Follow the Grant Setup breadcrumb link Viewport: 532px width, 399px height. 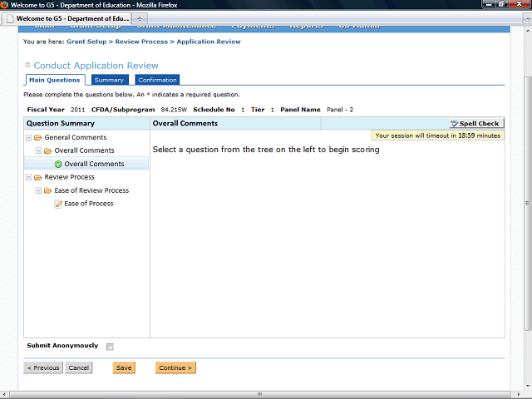(86, 42)
